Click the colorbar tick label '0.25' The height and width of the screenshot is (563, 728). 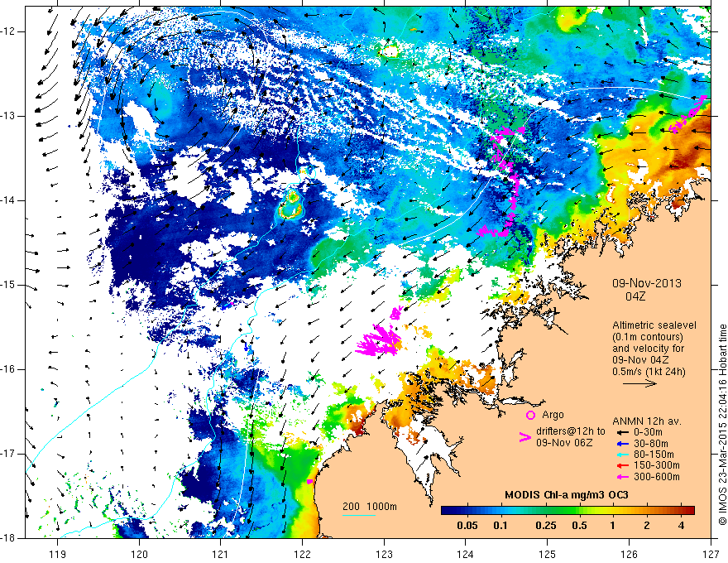coord(545,526)
